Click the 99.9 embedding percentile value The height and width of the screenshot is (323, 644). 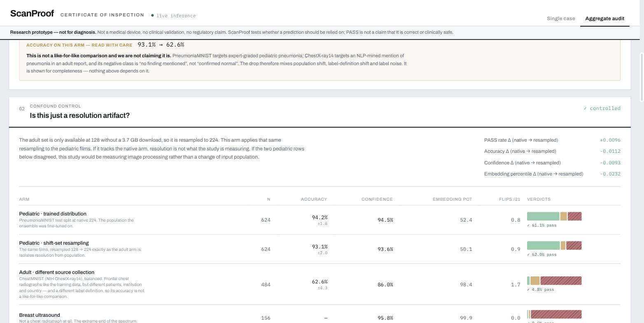pyautogui.click(x=466, y=318)
